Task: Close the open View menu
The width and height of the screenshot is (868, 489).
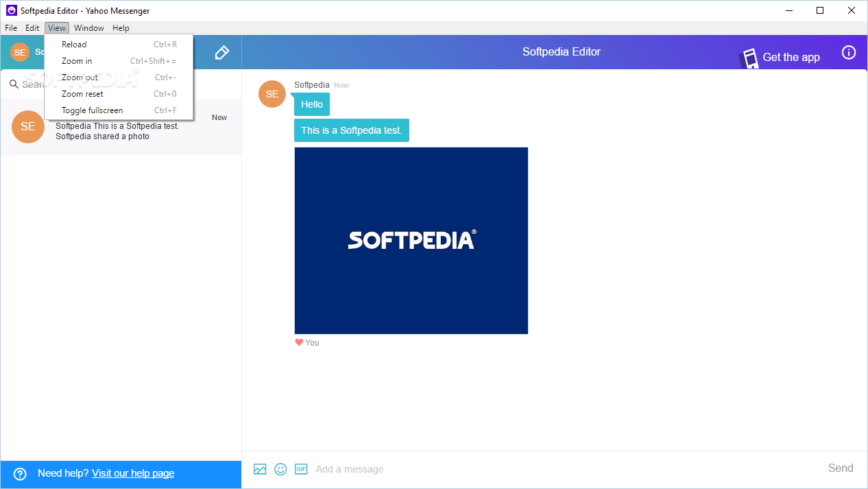Action: pos(57,28)
